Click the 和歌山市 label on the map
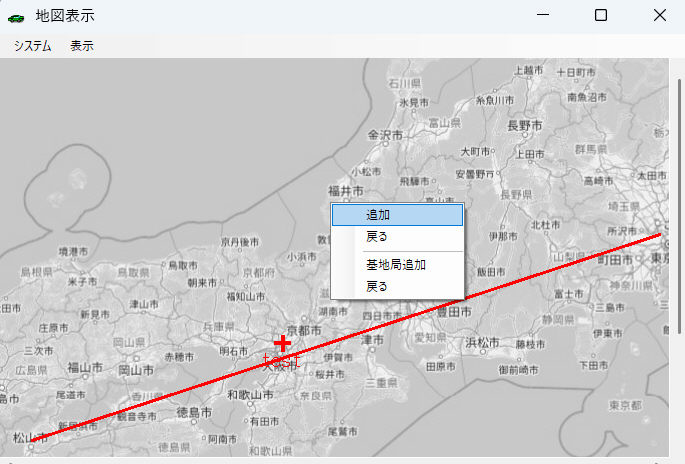685x464 pixels. [x=251, y=394]
